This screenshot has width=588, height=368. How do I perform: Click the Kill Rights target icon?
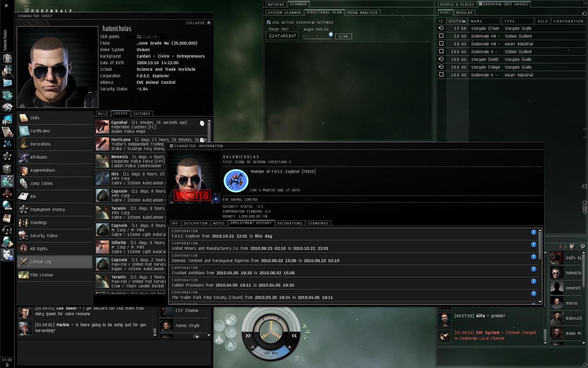click(24, 249)
